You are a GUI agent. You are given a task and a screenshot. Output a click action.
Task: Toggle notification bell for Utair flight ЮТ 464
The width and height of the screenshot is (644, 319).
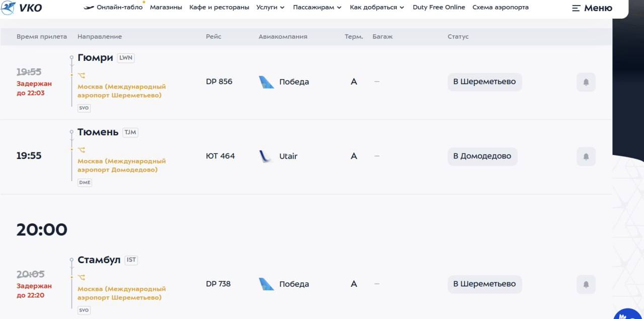pos(586,156)
